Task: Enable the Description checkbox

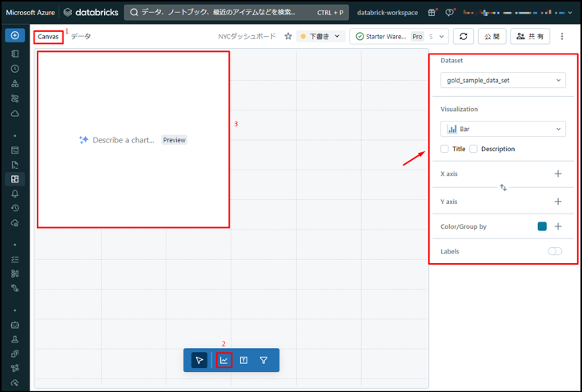Action: [474, 149]
